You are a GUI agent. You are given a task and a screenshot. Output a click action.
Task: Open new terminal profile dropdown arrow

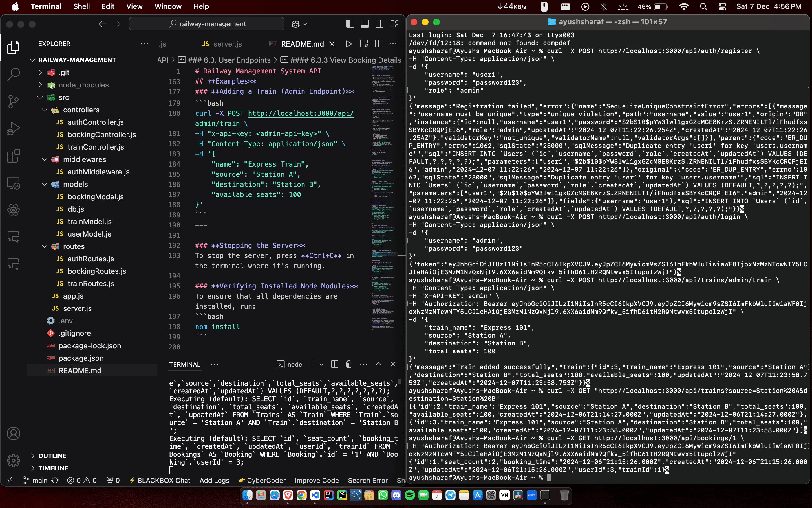point(321,364)
